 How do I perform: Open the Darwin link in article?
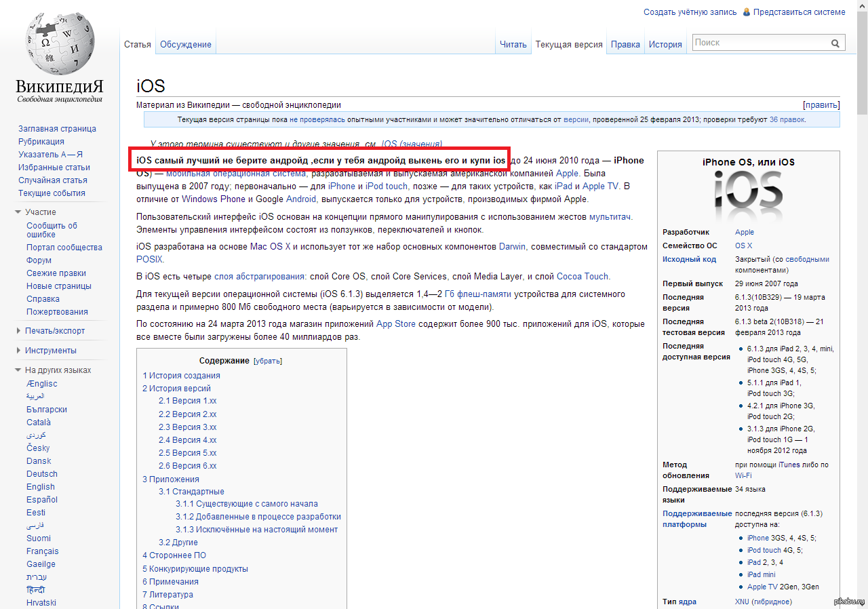point(512,247)
